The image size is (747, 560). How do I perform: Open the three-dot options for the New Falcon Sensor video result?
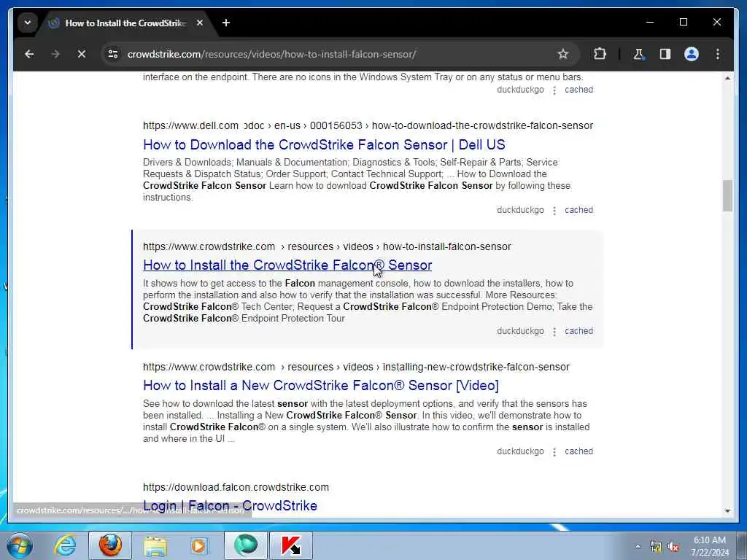(x=554, y=452)
